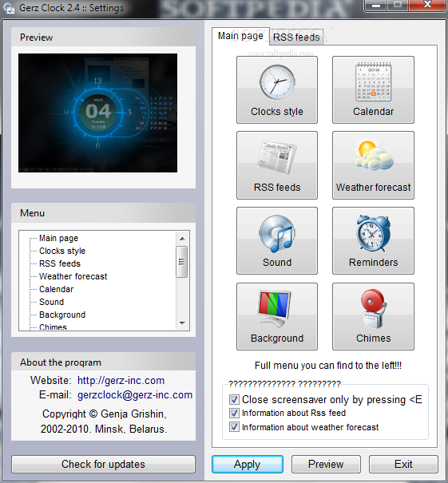Click the Apply button

tap(247, 464)
